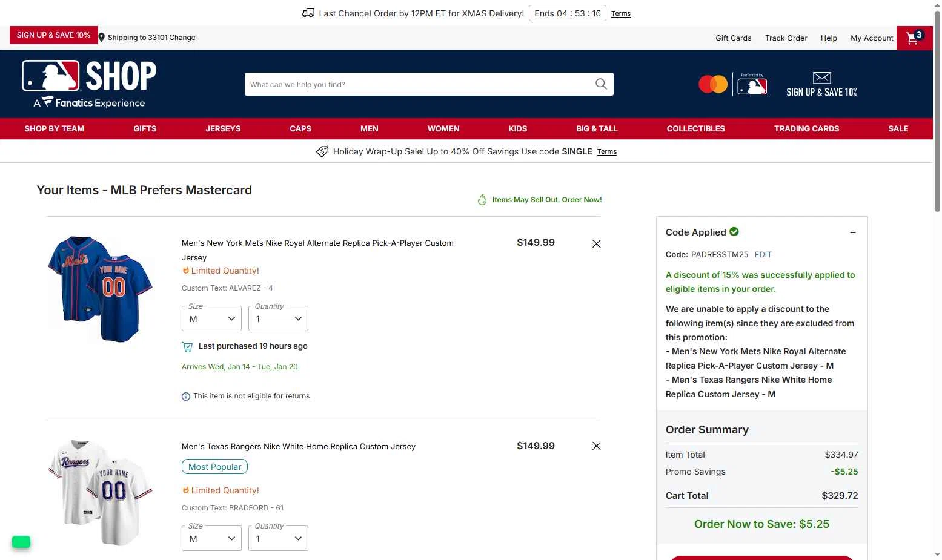
Task: Click the cart icon beside Last purchased
Action: [187, 346]
